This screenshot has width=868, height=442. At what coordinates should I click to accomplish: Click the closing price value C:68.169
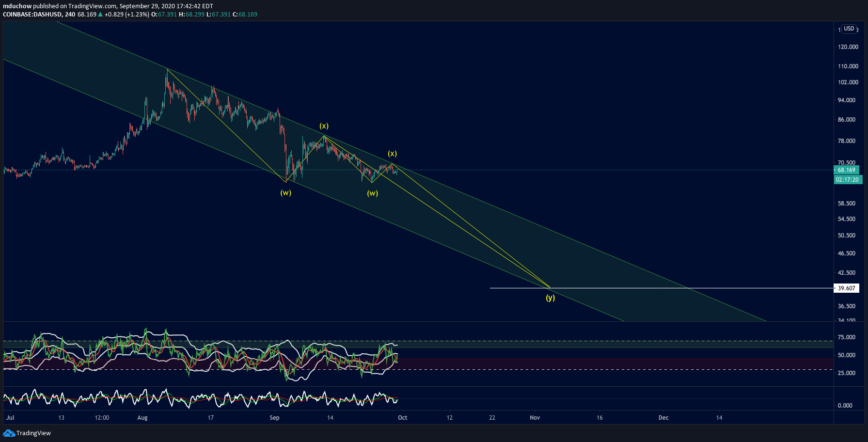[x=245, y=14]
